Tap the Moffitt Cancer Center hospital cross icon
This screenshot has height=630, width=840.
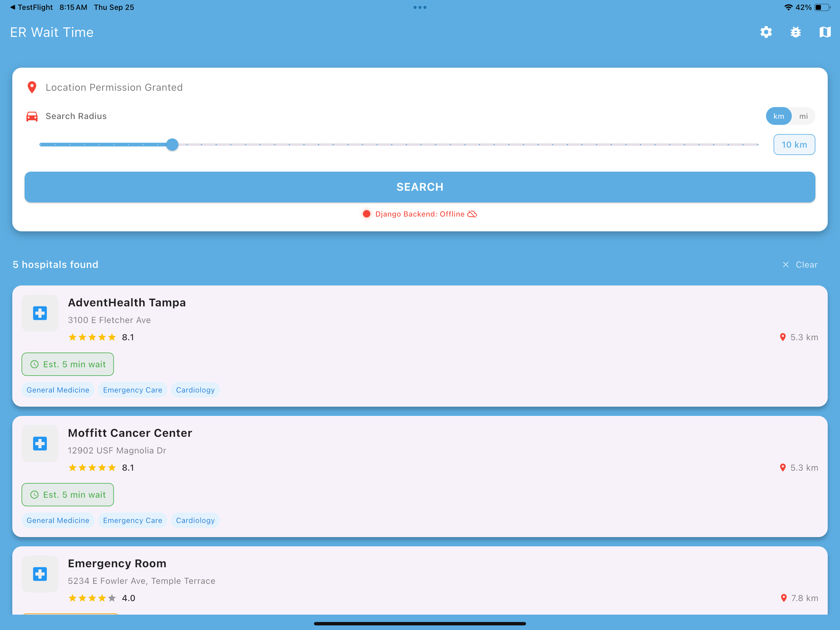(40, 444)
